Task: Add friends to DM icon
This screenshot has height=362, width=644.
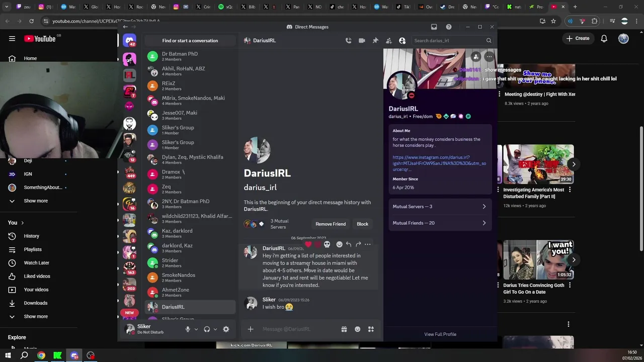Action: point(388,41)
